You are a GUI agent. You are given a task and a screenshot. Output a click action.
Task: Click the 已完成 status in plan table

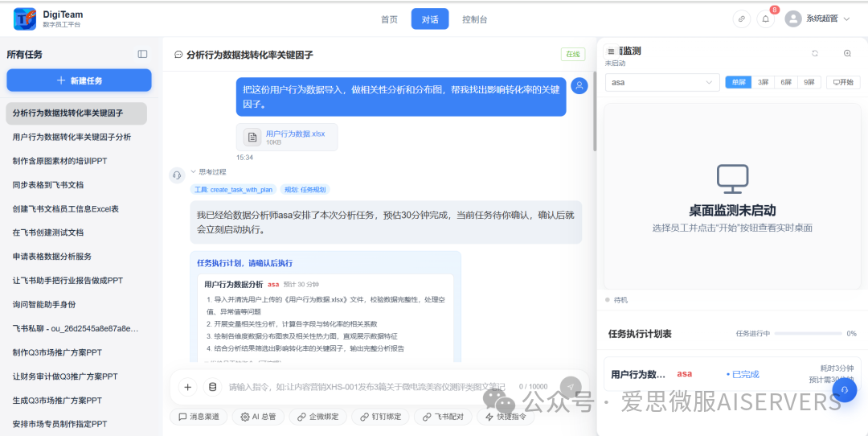pyautogui.click(x=743, y=374)
